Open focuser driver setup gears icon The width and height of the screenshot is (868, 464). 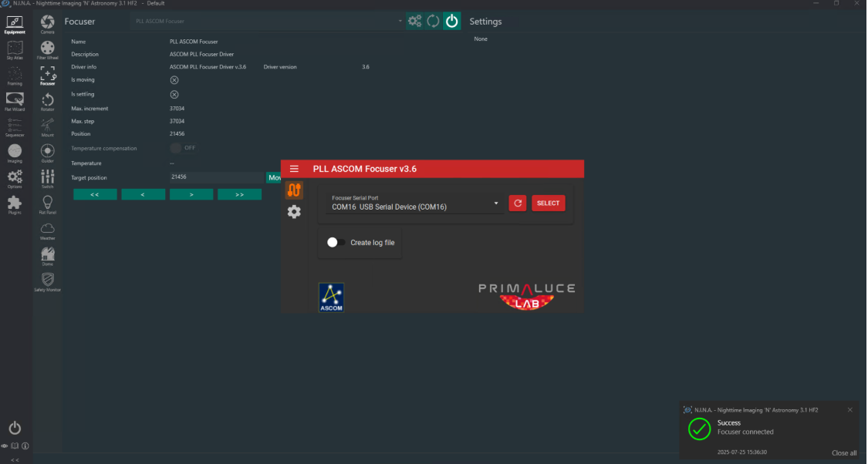click(414, 21)
